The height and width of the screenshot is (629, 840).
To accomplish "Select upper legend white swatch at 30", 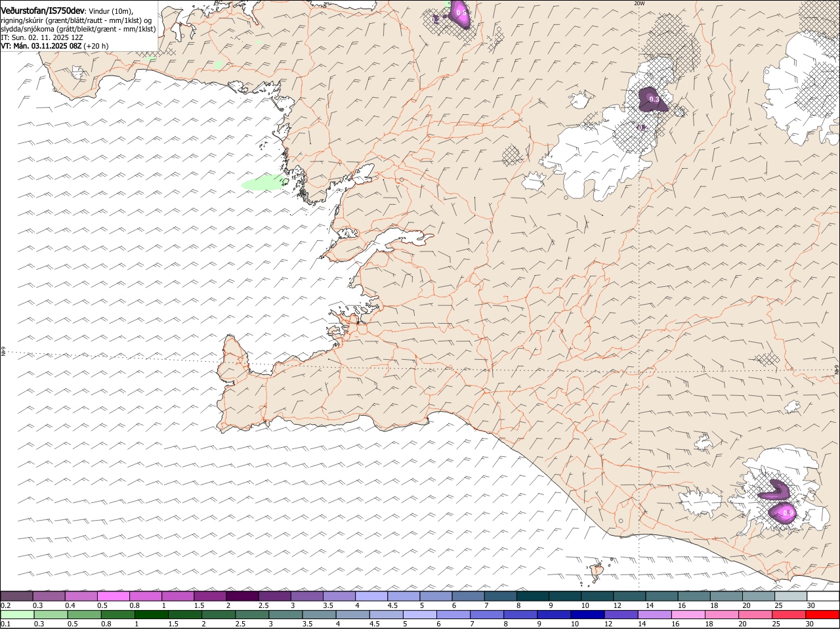I will tap(823, 596).
